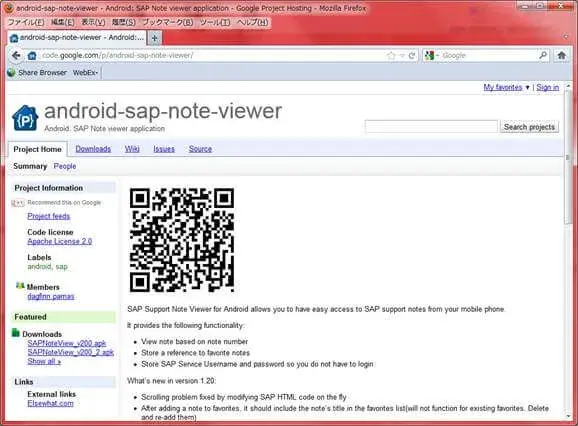578x426 pixels.
Task: Open the ブックマーク(B) menu
Action: tap(168, 22)
